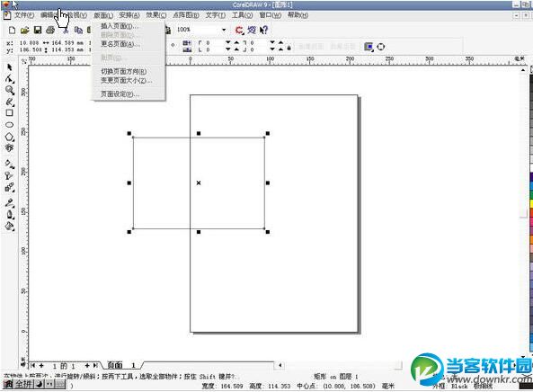
Task: Click the Save floppy disk icon
Action: tap(38, 31)
